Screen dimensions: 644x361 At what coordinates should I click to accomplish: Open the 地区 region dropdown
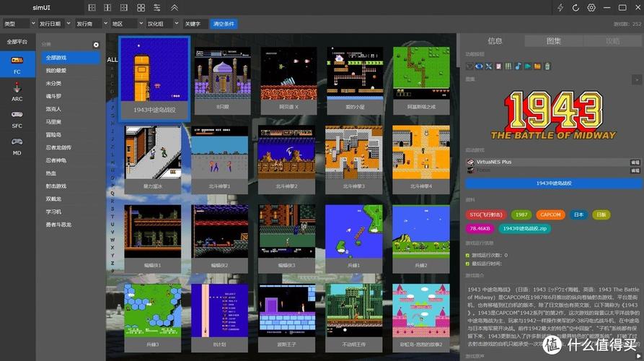(x=125, y=24)
